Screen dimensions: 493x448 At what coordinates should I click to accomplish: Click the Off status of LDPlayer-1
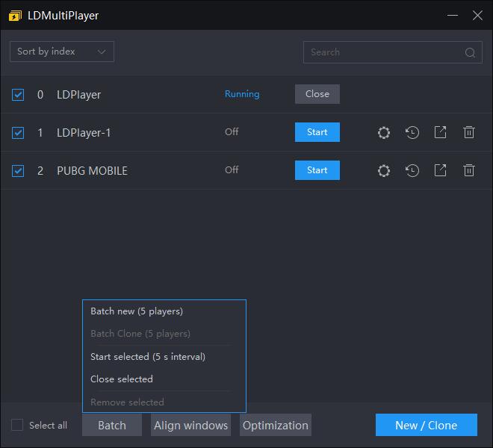pyautogui.click(x=232, y=131)
